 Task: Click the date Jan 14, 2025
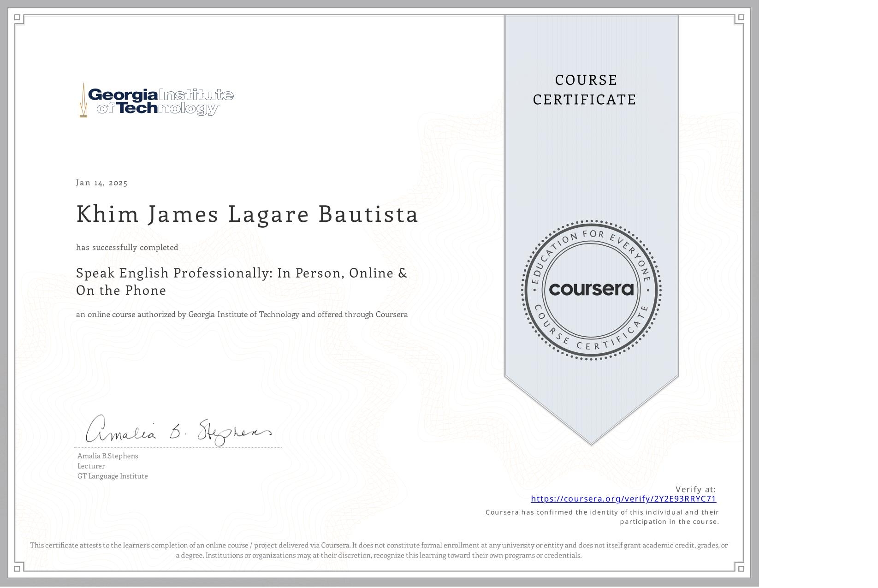point(102,183)
